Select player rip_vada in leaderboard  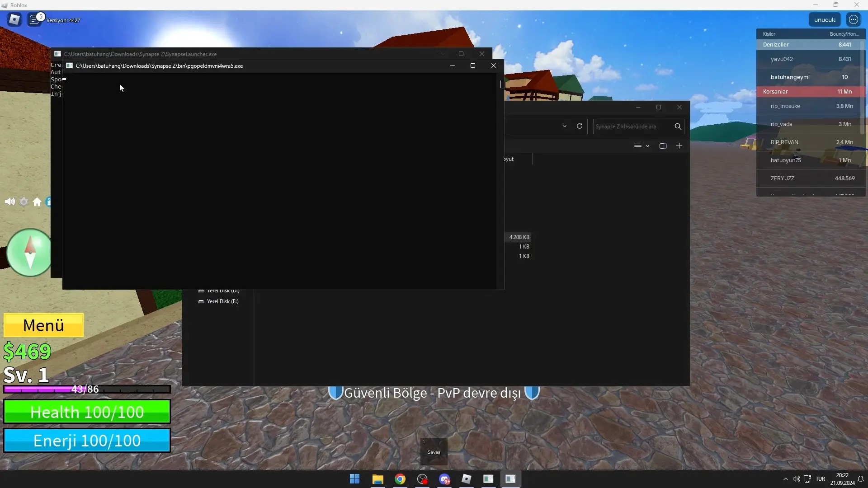click(810, 124)
